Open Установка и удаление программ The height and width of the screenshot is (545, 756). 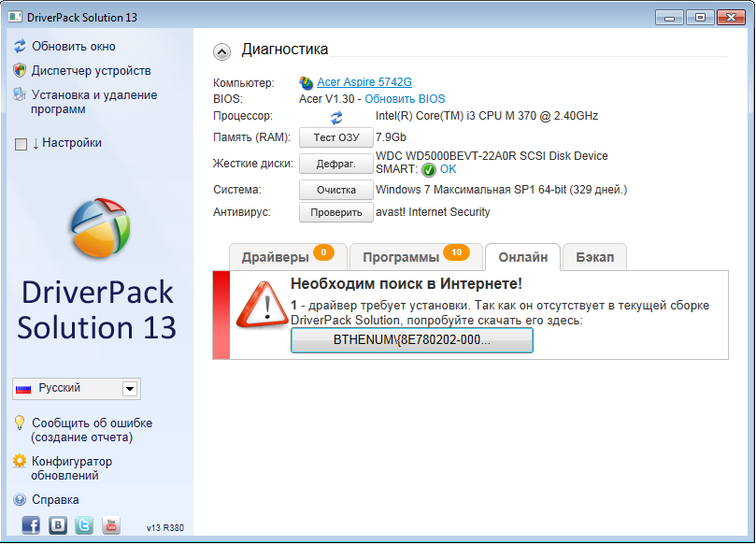(x=94, y=102)
